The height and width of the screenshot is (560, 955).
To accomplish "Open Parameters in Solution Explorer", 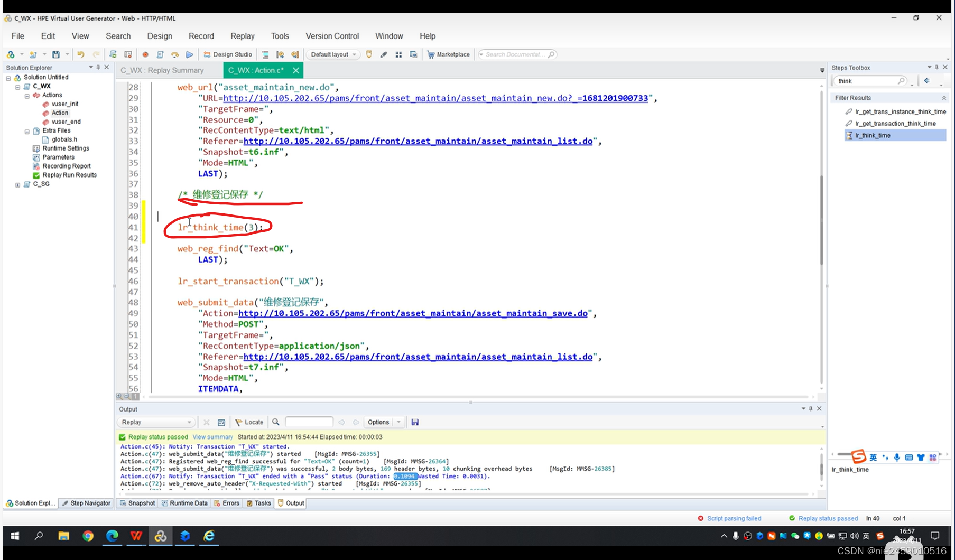I will click(58, 157).
